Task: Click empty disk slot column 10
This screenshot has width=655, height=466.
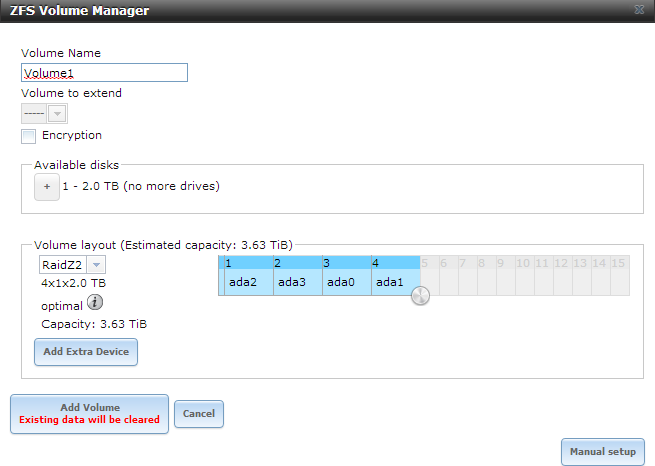Action: (x=525, y=276)
